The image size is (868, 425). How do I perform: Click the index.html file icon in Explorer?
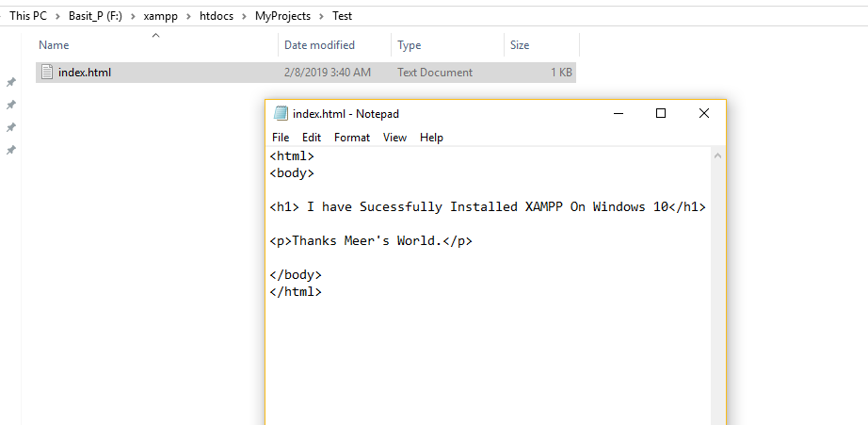48,72
